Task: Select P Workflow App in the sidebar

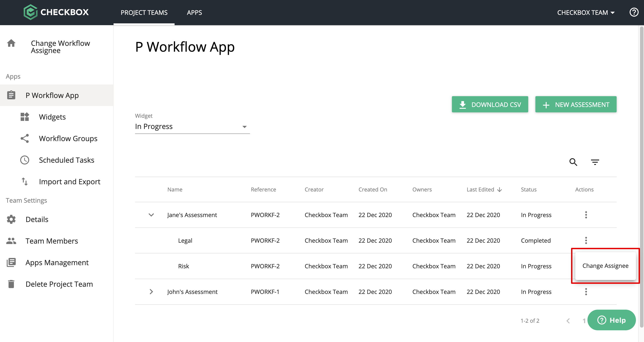Action: pyautogui.click(x=57, y=95)
